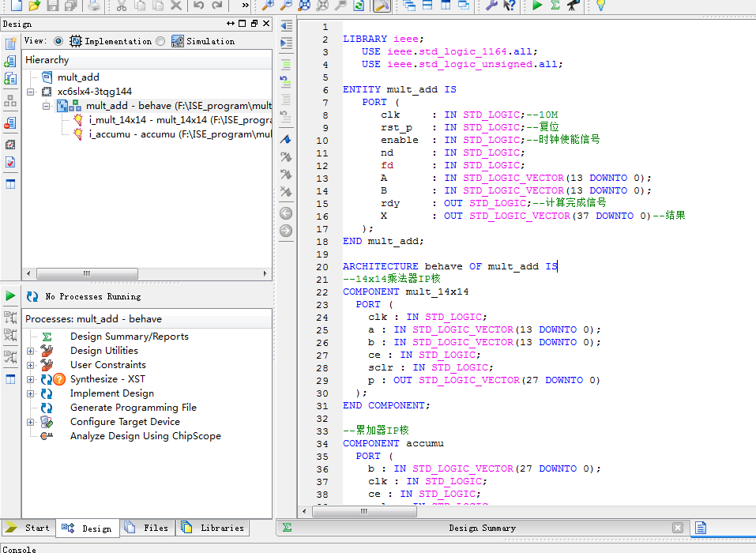Click the New Source icon in Design sidebar
Screen dimensions: 756x553
pos(10,43)
